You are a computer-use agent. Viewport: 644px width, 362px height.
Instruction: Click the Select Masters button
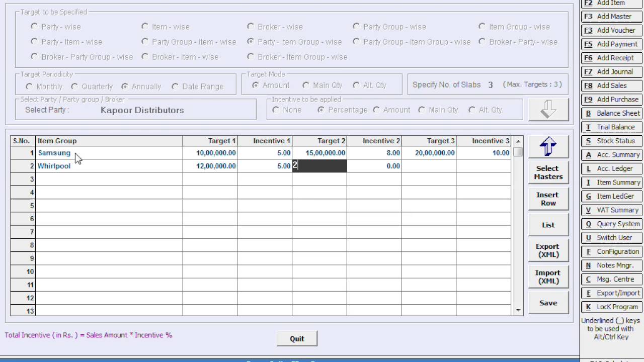548,172
